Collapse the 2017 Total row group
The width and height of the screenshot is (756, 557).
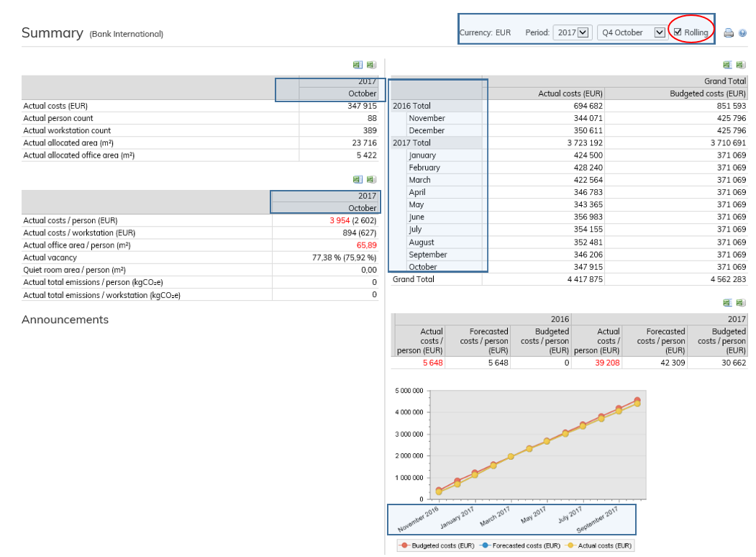pyautogui.click(x=412, y=142)
